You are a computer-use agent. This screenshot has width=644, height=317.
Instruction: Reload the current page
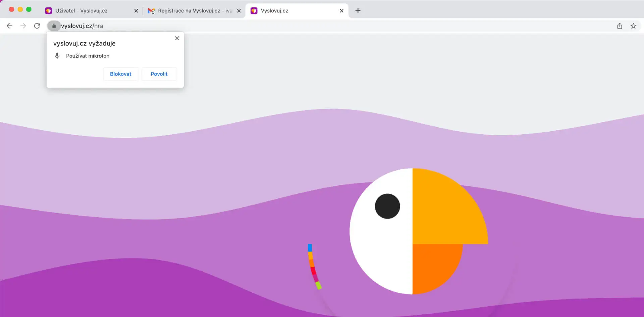point(37,26)
